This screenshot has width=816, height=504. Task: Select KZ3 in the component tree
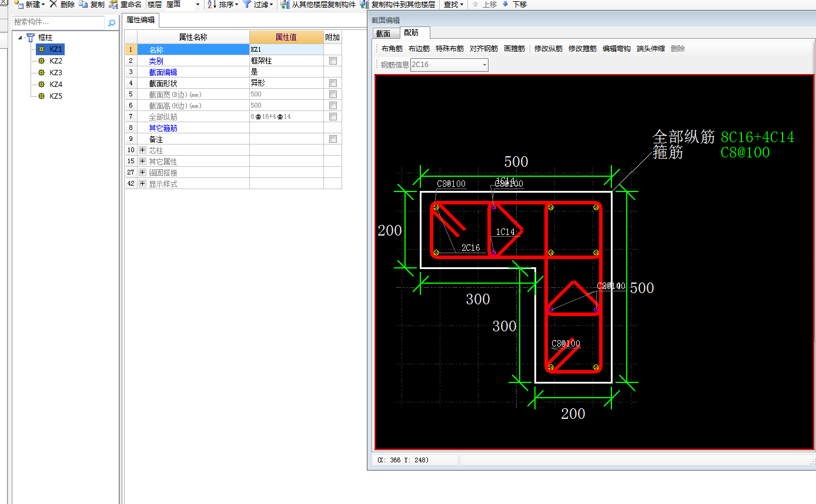56,72
